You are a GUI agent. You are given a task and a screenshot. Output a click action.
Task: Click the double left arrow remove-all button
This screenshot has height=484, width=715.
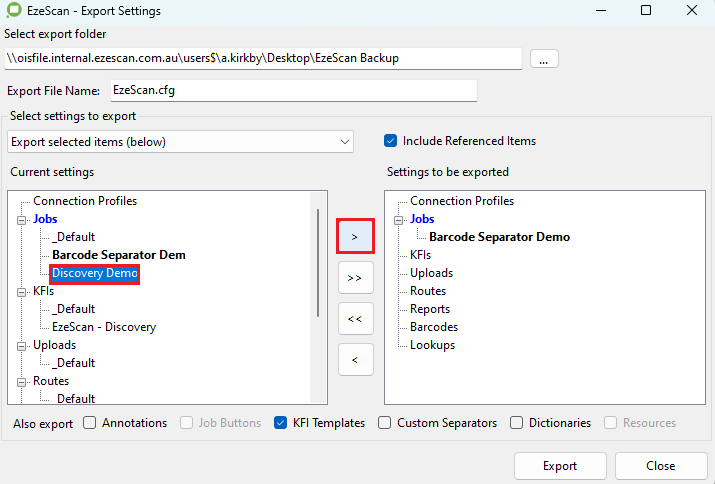click(x=355, y=319)
